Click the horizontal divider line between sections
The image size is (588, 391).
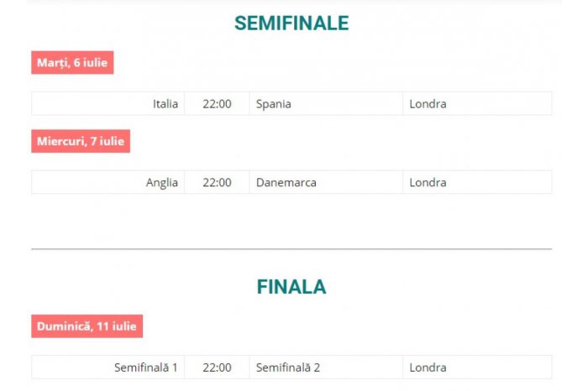[x=291, y=248]
